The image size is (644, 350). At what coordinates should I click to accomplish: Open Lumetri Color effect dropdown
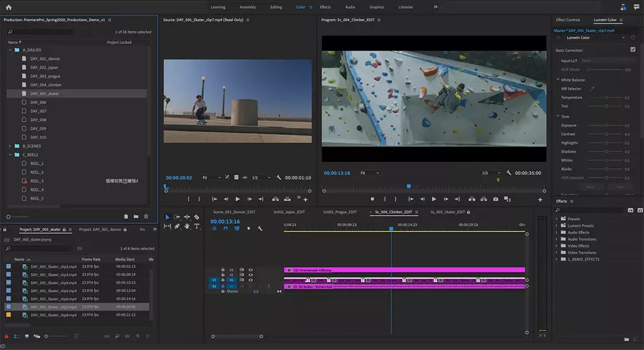tap(595, 38)
